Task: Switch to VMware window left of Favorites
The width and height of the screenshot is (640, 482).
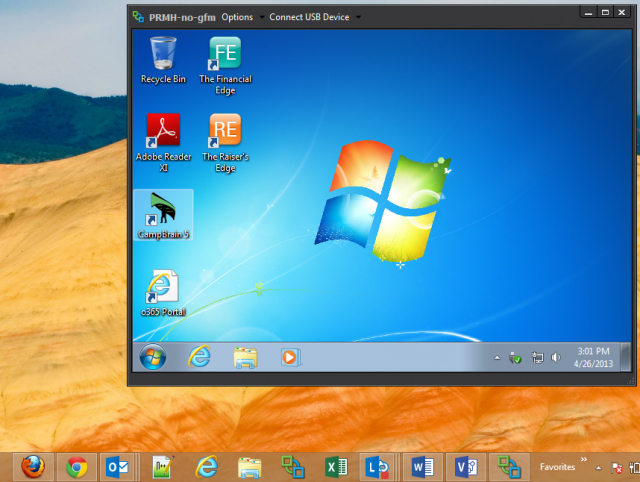Action: pos(509,466)
